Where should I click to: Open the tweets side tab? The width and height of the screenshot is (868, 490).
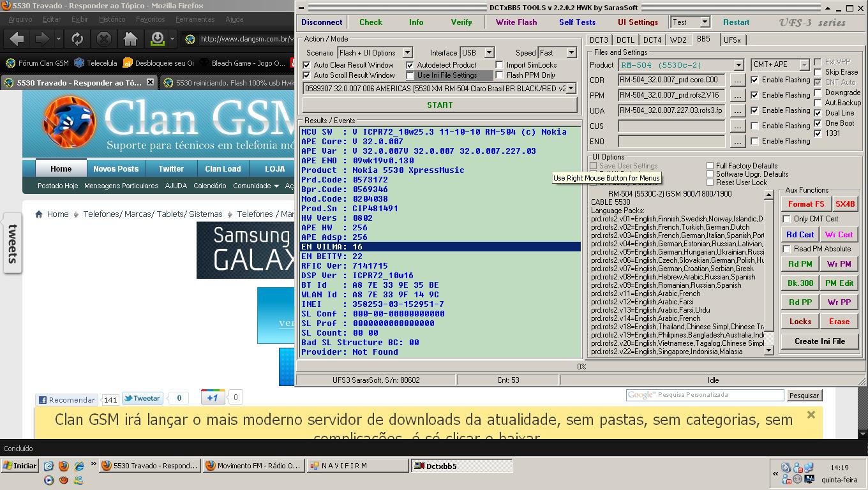pos(12,243)
